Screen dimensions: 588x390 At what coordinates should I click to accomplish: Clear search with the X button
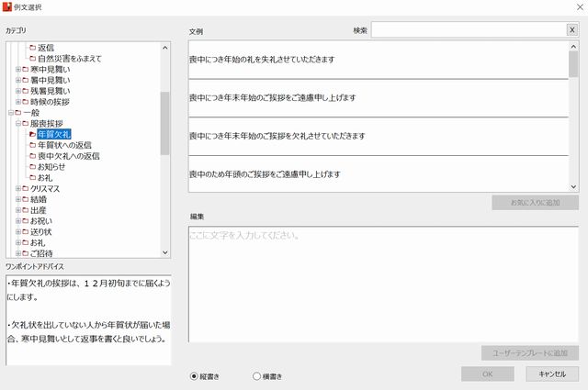click(571, 30)
